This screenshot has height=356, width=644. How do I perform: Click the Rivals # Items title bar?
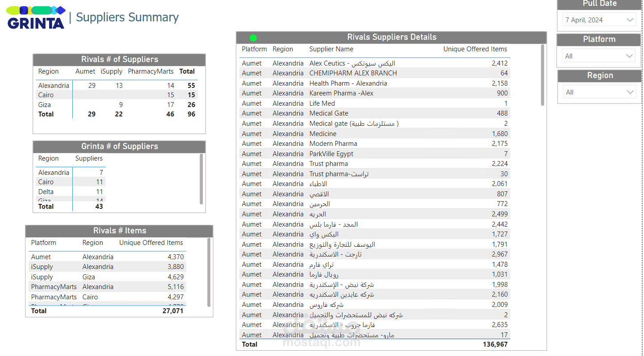[x=119, y=231]
